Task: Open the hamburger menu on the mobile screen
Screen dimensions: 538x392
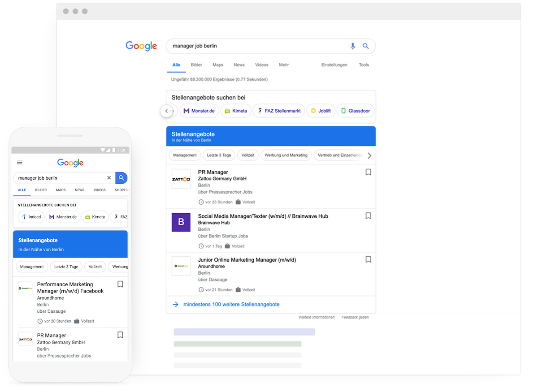Action: [20, 163]
